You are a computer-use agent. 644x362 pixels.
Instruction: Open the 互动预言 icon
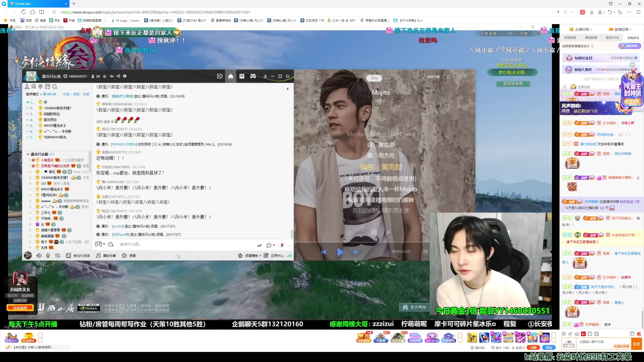click(x=28, y=337)
